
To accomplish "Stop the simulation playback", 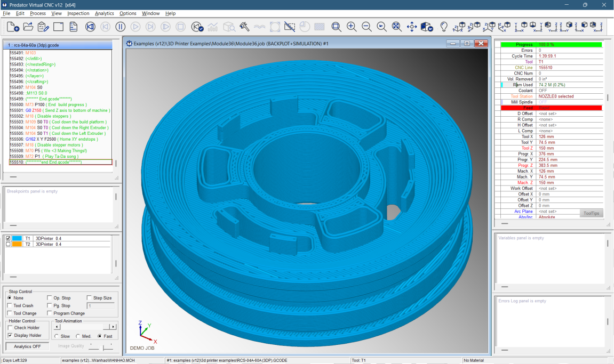I will pyautogui.click(x=180, y=26).
